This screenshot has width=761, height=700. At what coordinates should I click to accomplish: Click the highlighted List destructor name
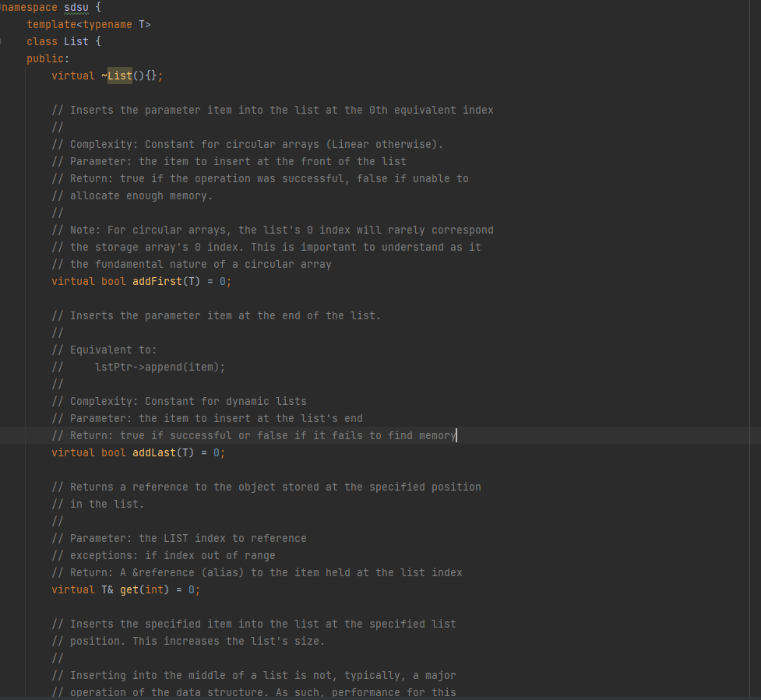(118, 76)
